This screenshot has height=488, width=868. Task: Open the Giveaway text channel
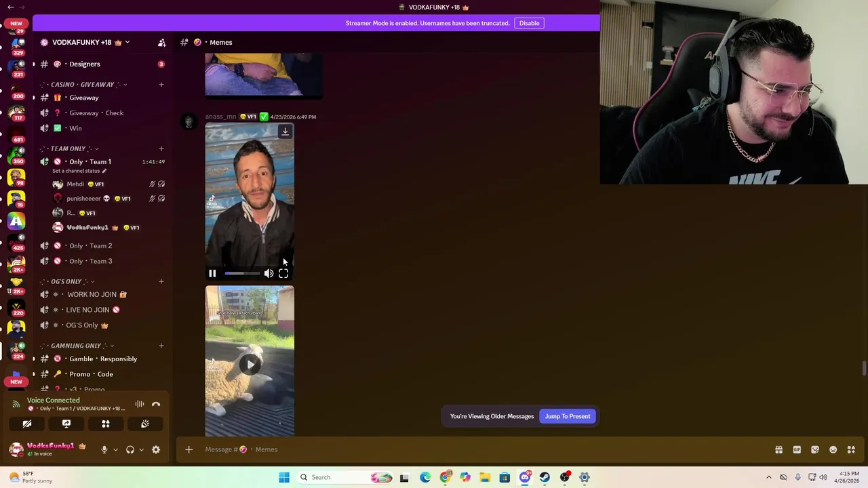(x=103, y=98)
